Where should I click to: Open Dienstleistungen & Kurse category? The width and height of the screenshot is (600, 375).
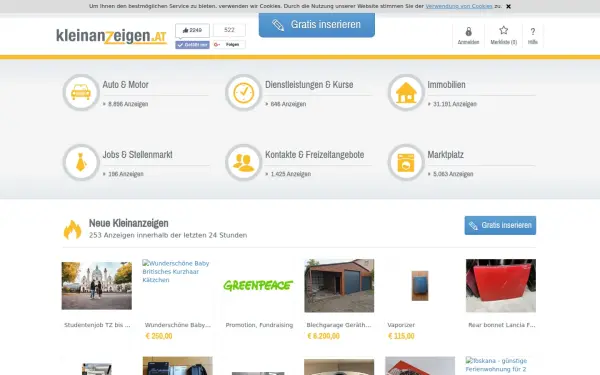coord(309,85)
